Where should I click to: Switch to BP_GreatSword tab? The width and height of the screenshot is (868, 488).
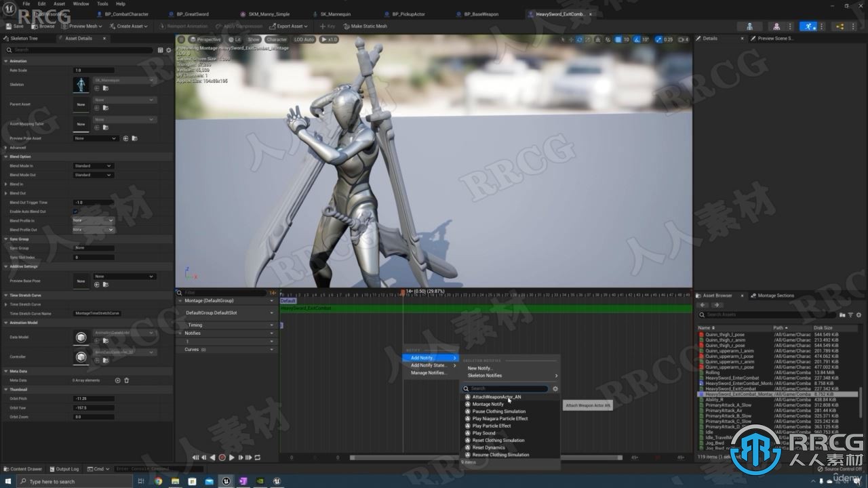tap(193, 14)
